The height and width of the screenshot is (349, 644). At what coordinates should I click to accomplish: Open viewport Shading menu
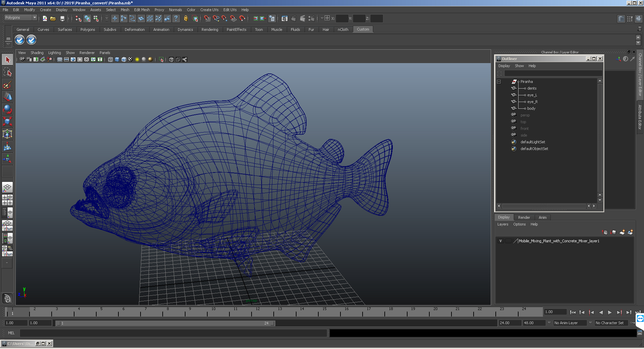point(37,53)
